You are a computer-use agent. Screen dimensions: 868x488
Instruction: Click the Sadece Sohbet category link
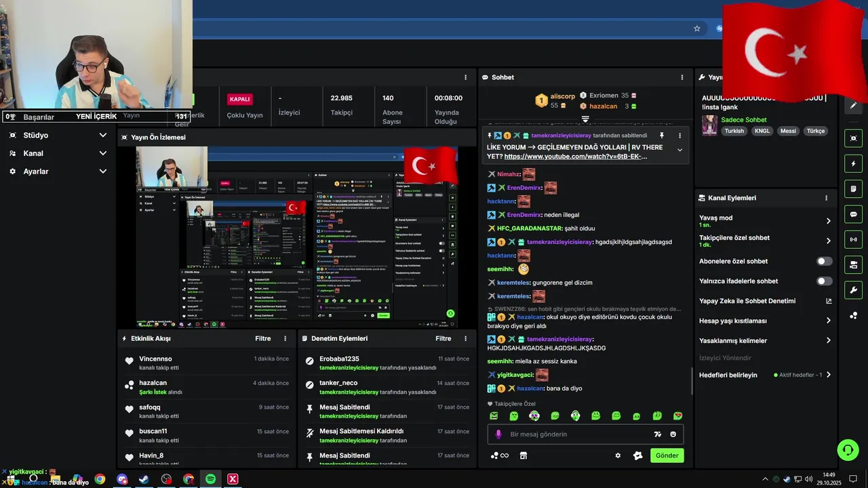[x=744, y=120]
